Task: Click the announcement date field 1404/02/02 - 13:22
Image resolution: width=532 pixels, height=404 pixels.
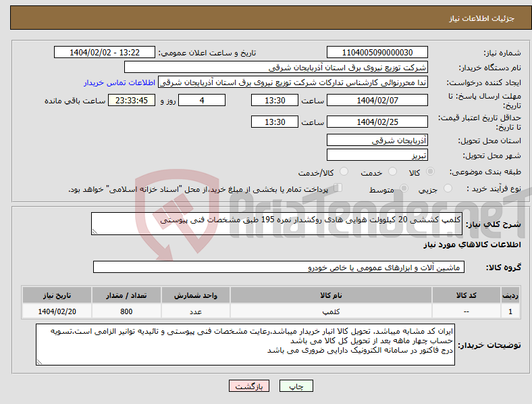Action: 105,52
